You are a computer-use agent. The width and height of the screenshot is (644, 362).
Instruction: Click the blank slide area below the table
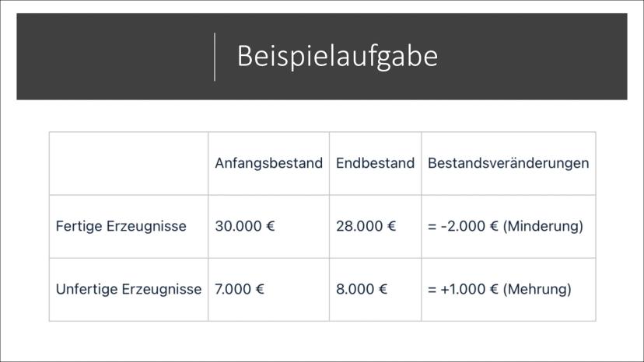[x=322, y=340]
